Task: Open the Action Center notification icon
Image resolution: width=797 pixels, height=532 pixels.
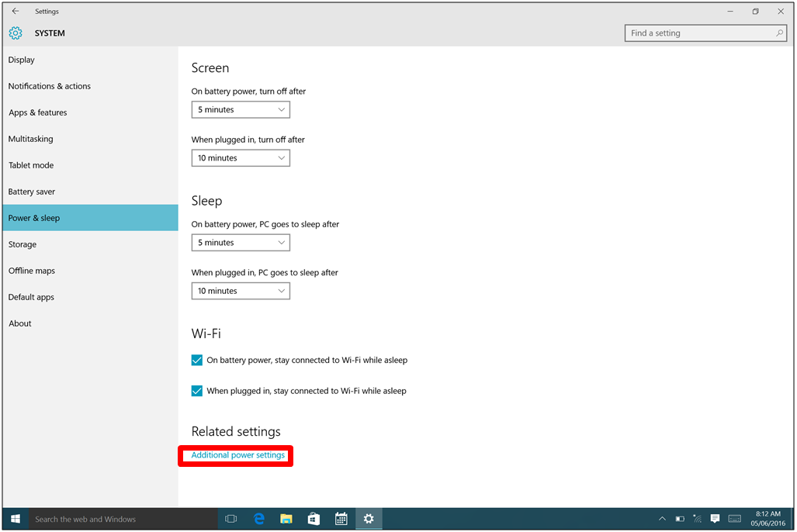Action: point(716,519)
